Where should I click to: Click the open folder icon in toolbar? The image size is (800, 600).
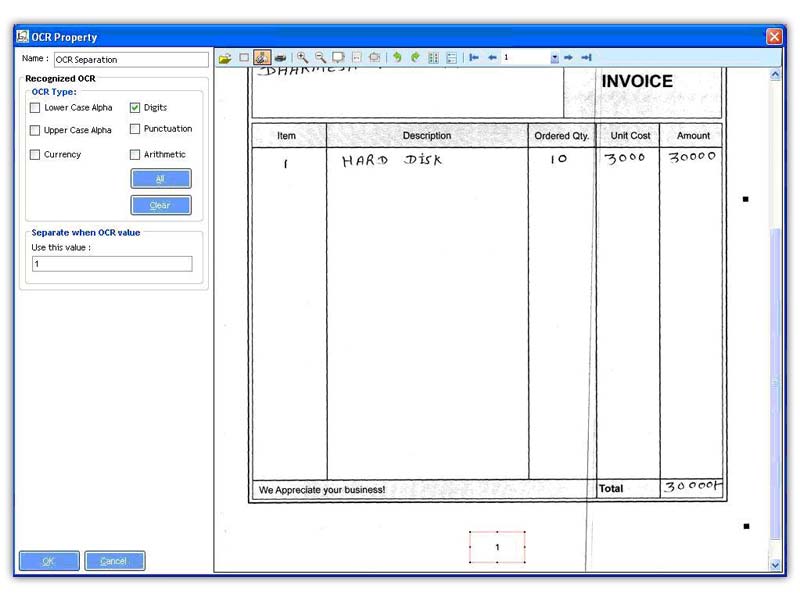point(225,58)
